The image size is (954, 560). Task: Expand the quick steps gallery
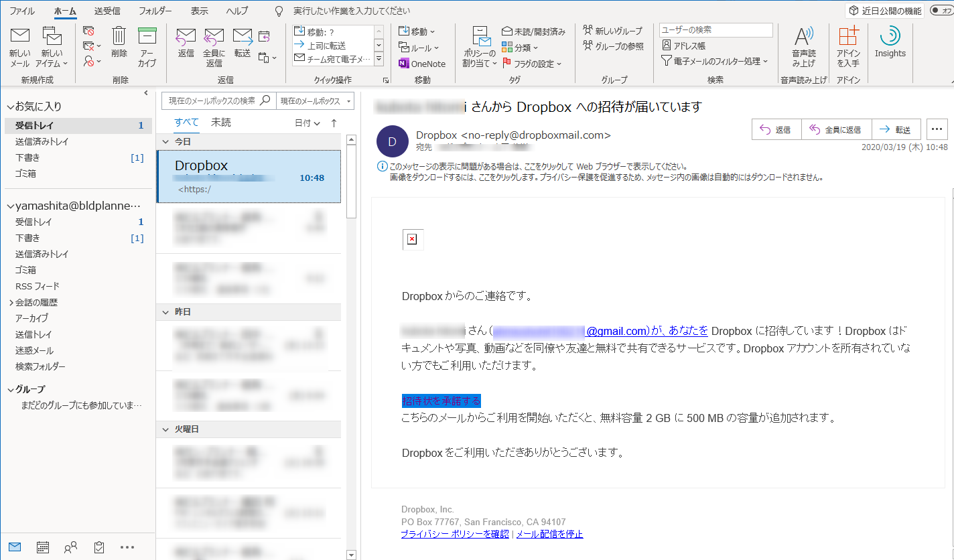[379, 59]
